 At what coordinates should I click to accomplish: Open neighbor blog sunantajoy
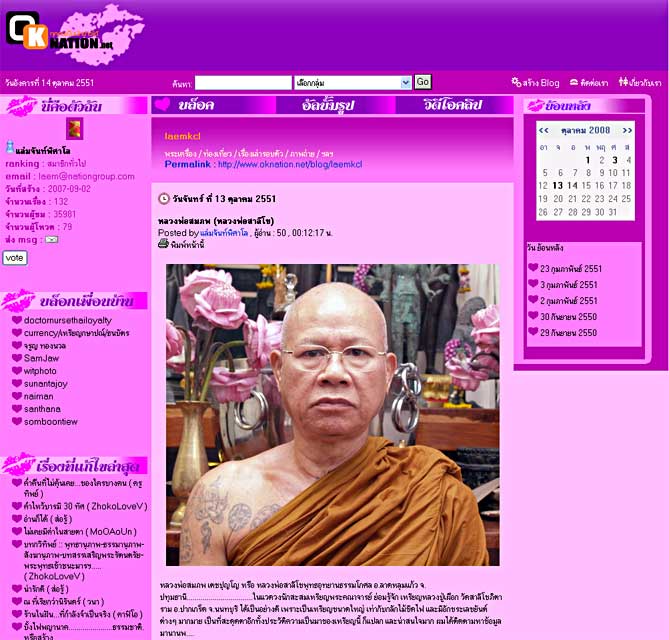[x=46, y=384]
